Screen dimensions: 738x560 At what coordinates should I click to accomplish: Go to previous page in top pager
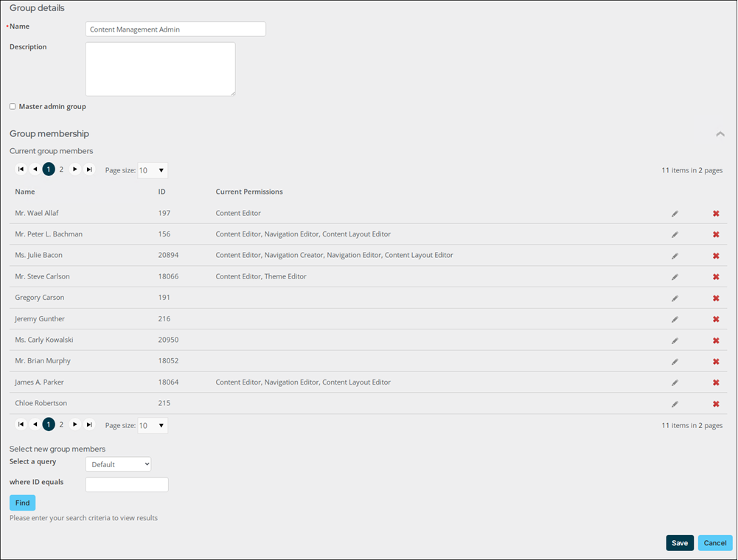pos(35,169)
